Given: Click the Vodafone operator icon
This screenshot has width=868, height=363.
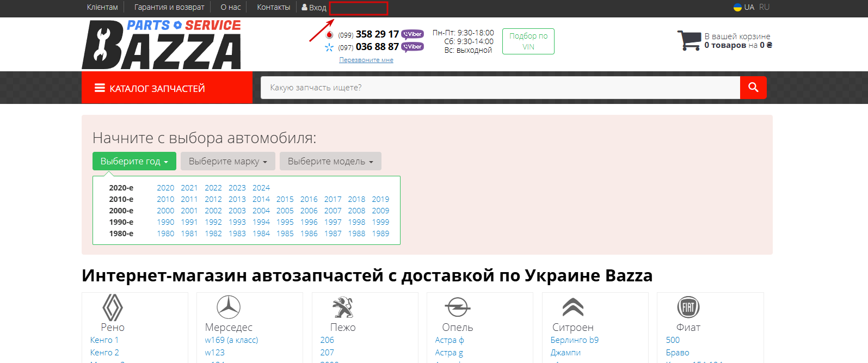Looking at the screenshot, I should tap(329, 35).
